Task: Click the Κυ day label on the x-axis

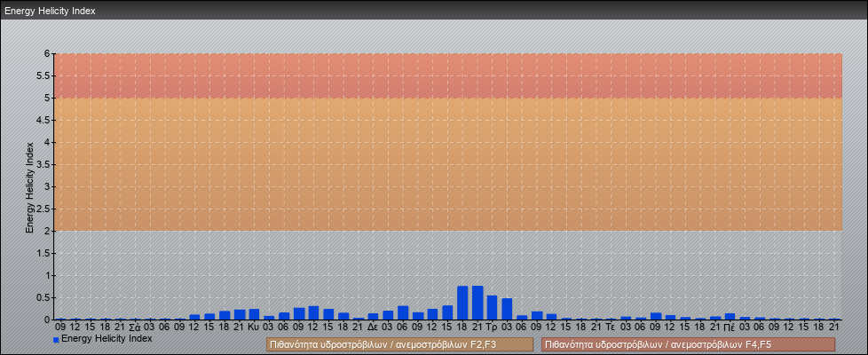Action: click(x=254, y=327)
